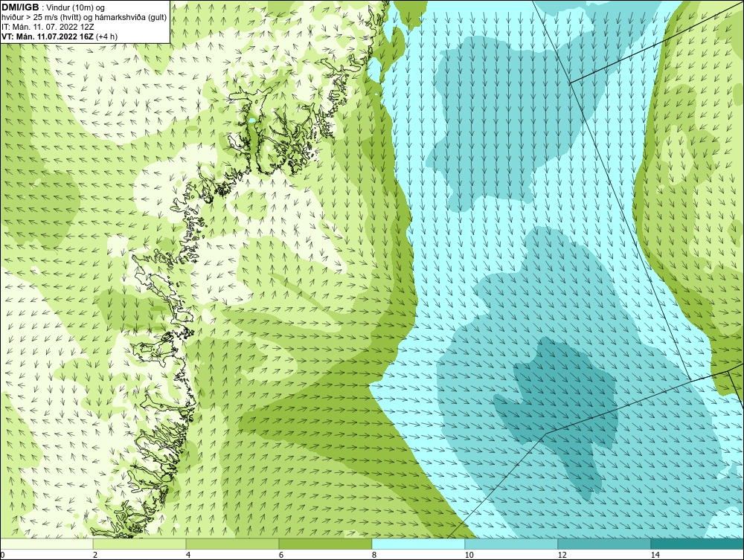Click the 0–2 m/s palest legend swatch

click(x=46, y=544)
